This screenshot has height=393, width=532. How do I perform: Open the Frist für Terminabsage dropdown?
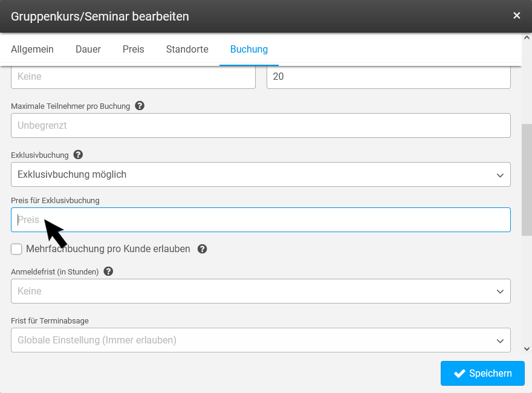(261, 340)
